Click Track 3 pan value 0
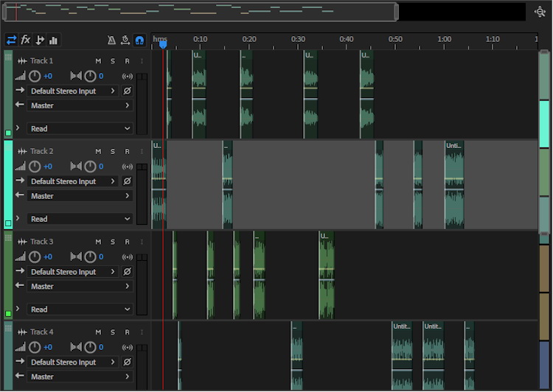553x392 pixels. click(x=101, y=257)
